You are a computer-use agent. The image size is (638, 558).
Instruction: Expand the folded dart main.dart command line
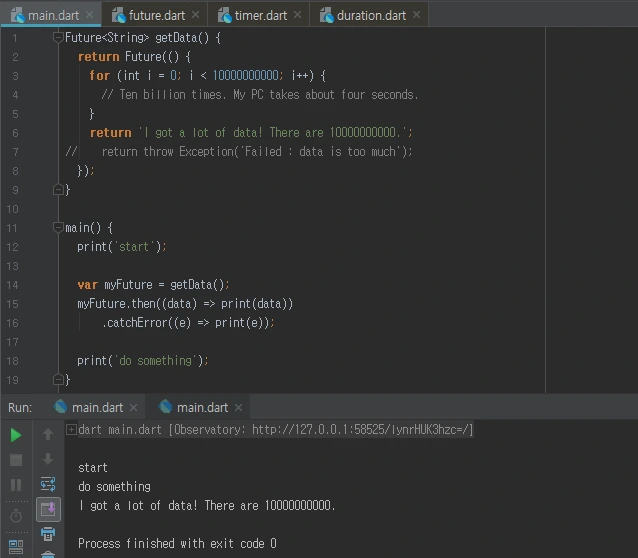tap(71, 429)
